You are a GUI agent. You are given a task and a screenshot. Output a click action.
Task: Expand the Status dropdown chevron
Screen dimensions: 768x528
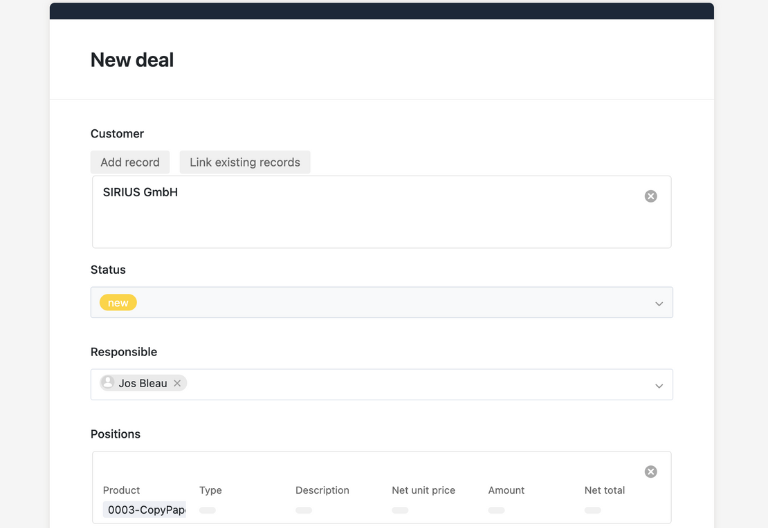click(659, 303)
